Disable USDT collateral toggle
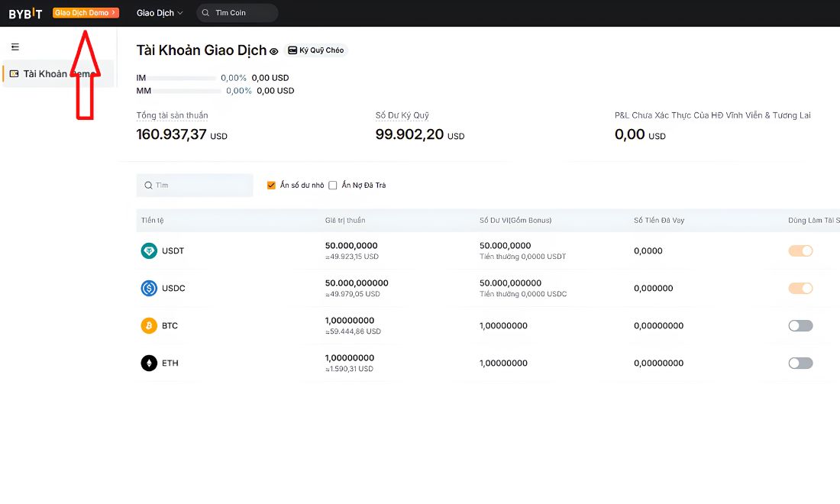 point(800,250)
